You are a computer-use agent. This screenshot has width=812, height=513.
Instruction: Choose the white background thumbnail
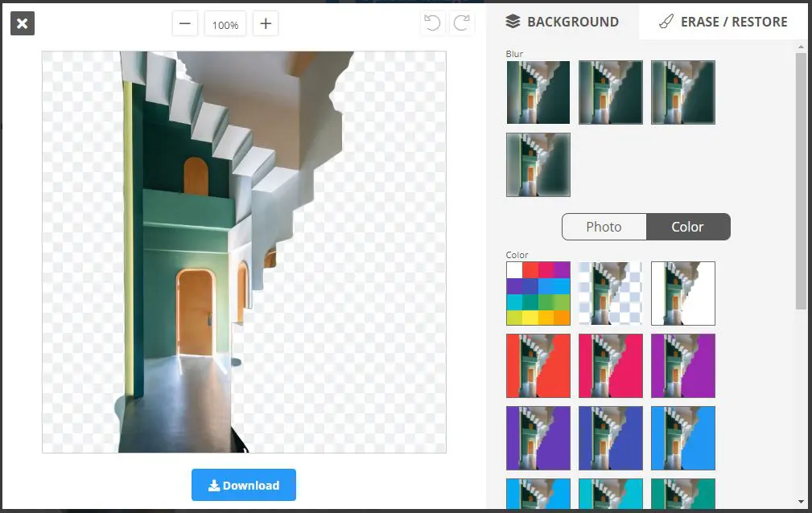[683, 293]
